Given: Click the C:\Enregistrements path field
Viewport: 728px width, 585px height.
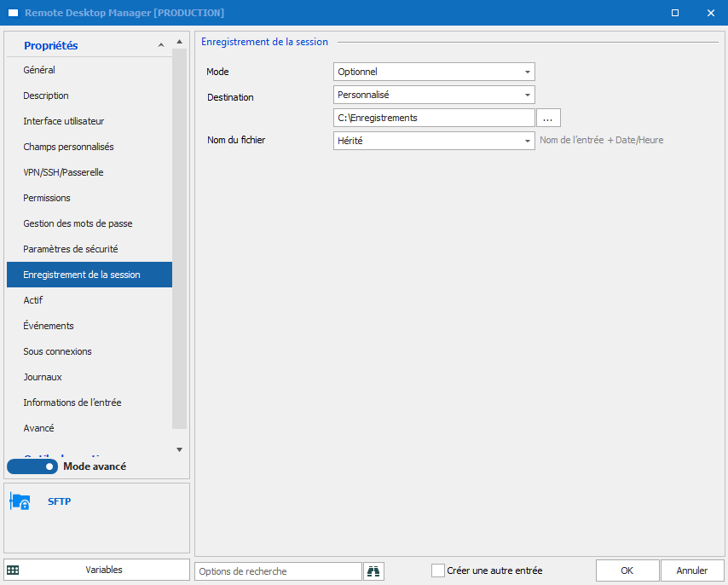Looking at the screenshot, I should (434, 118).
